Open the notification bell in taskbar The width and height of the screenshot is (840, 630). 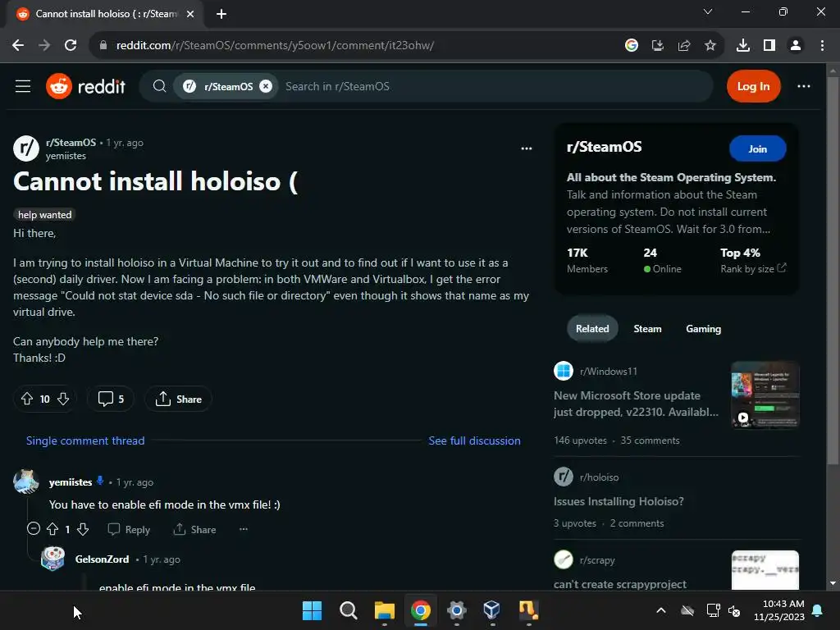pos(818,610)
